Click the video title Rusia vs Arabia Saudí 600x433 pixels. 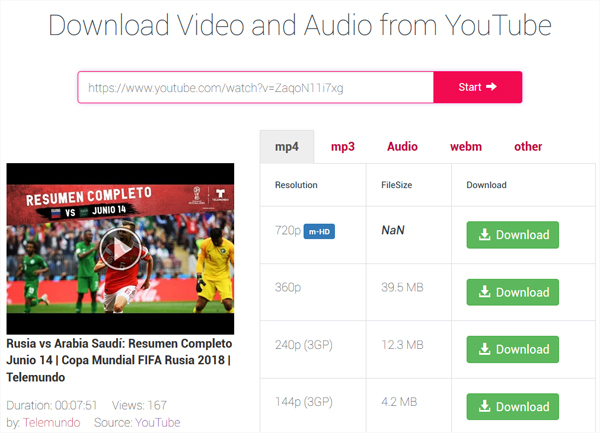click(119, 360)
